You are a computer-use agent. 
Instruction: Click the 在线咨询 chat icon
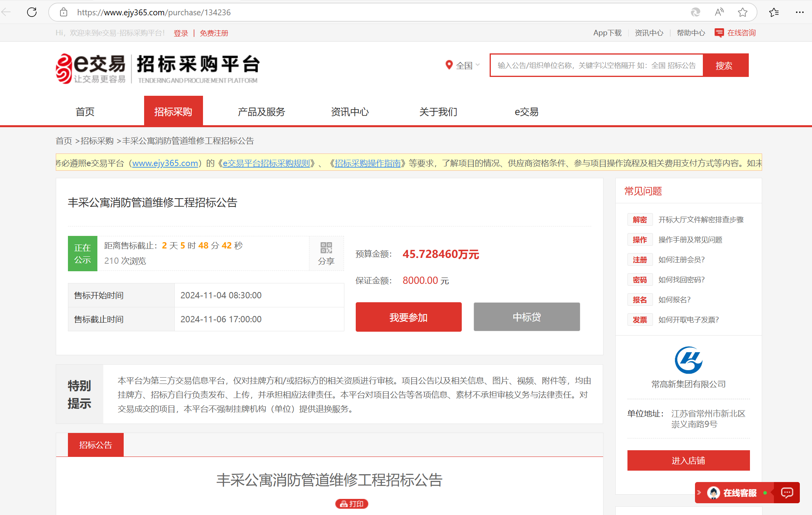[719, 33]
